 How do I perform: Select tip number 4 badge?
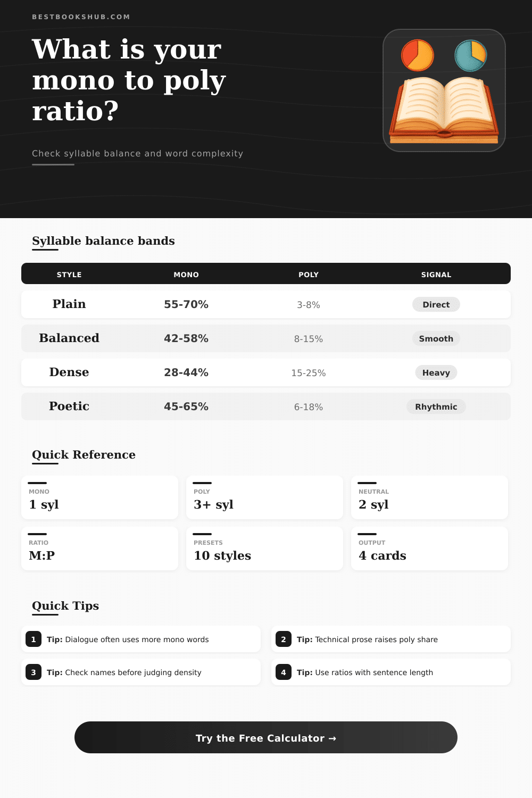pos(284,672)
